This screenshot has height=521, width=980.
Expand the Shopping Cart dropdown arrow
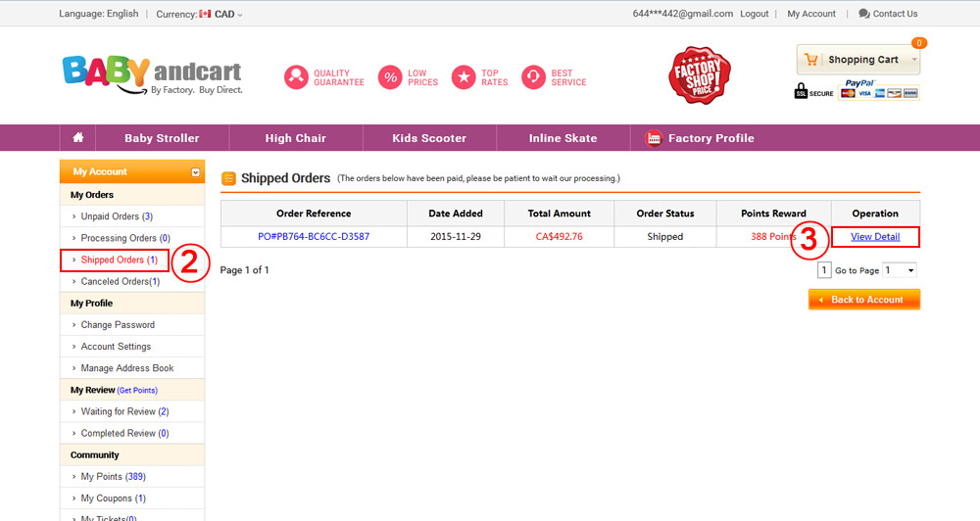tap(914, 60)
